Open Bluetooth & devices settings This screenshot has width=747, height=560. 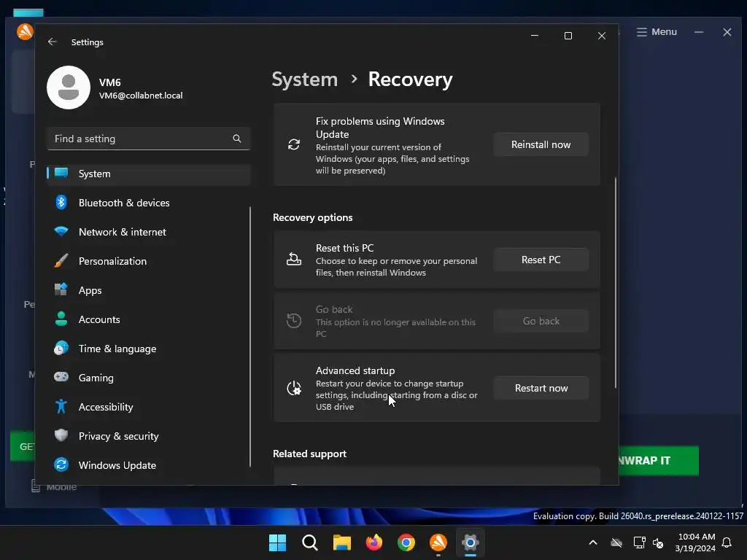[149, 203]
